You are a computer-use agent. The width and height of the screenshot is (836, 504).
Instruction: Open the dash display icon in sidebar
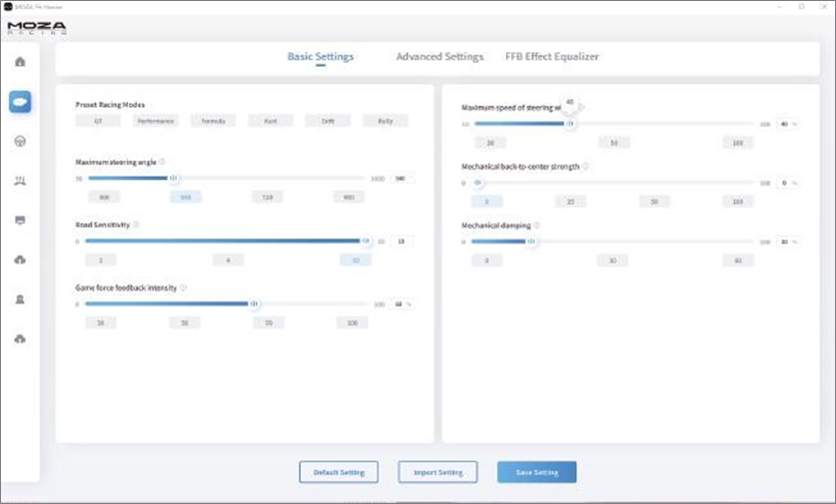[20, 220]
